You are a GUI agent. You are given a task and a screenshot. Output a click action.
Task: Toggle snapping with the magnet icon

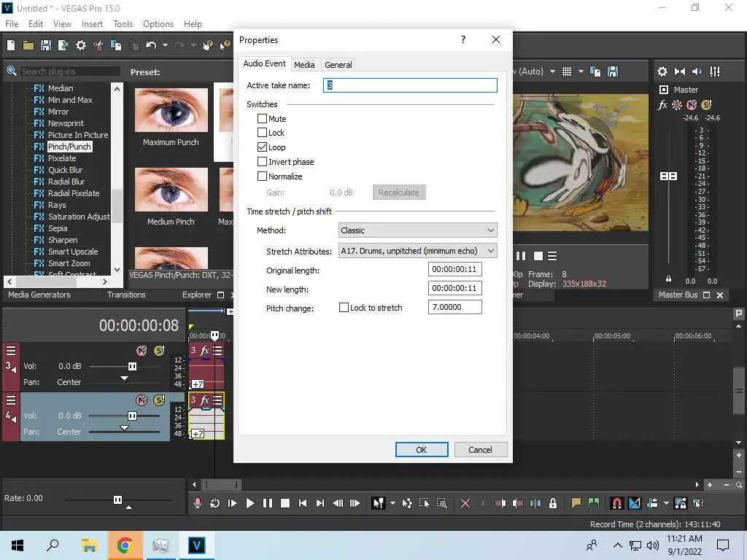[x=616, y=503]
